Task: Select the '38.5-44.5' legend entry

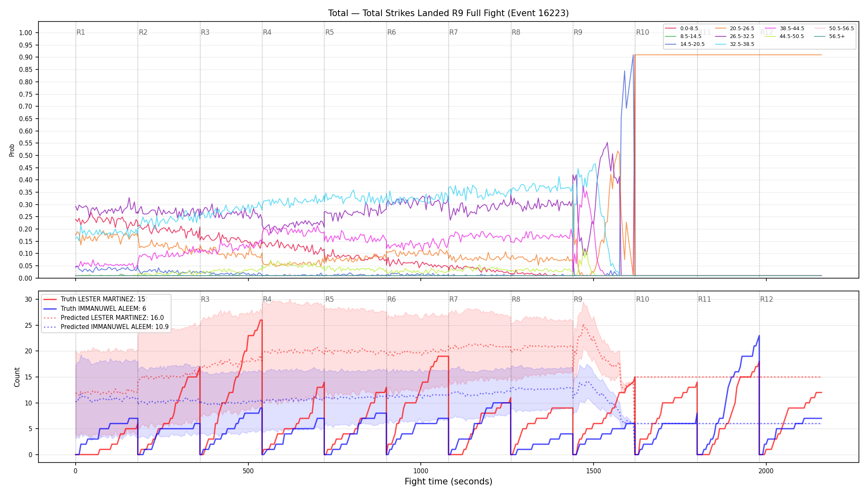Action: pos(785,29)
